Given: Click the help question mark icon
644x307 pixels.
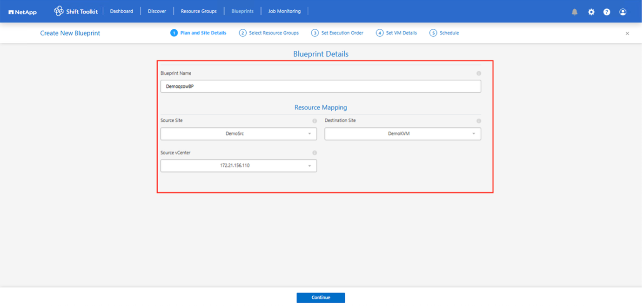Looking at the screenshot, I should pos(607,12).
